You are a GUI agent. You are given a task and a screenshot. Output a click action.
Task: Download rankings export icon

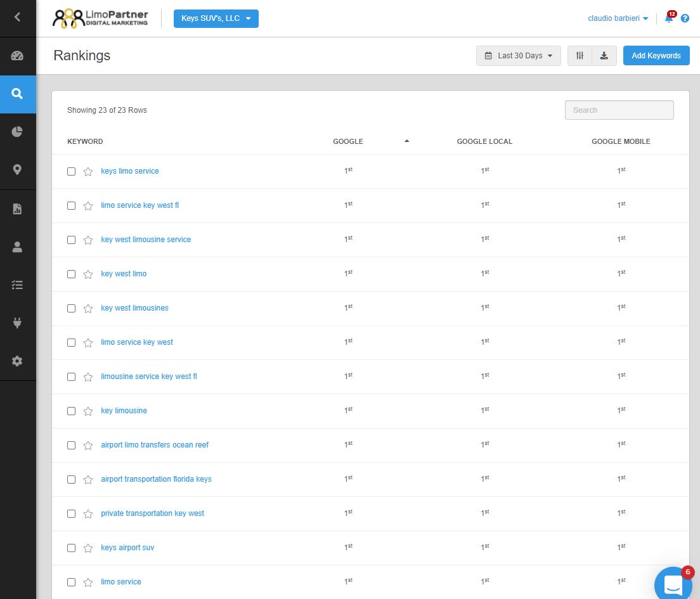pos(604,56)
